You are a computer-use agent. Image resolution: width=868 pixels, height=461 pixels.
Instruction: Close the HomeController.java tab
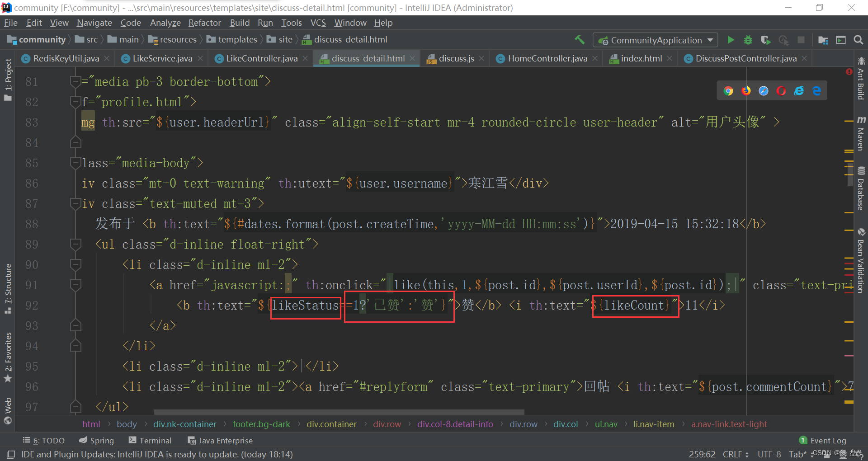click(x=595, y=58)
